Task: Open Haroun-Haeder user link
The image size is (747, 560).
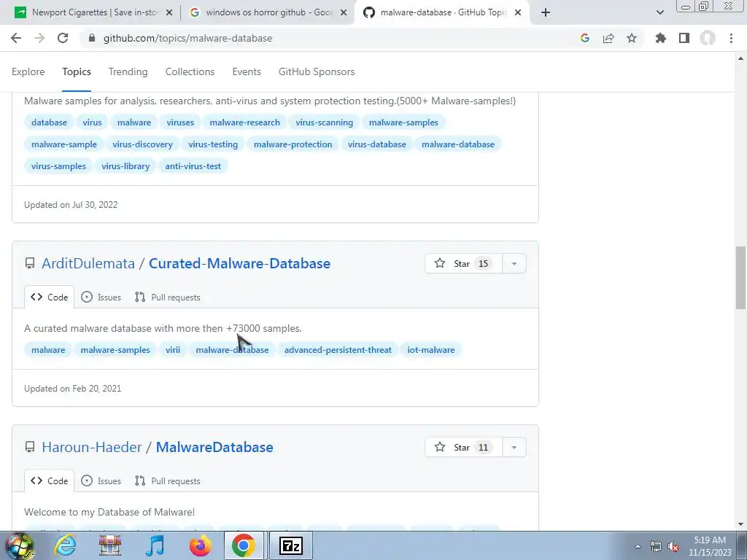Action: [x=92, y=447]
